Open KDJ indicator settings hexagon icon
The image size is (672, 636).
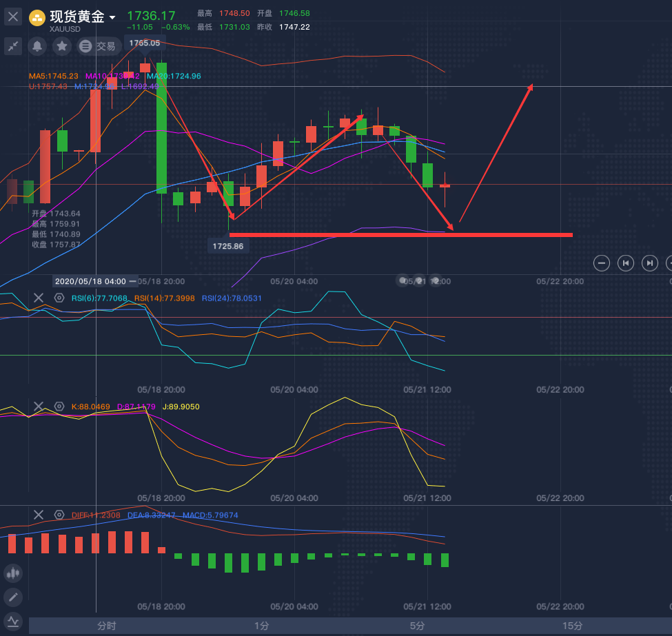[59, 407]
